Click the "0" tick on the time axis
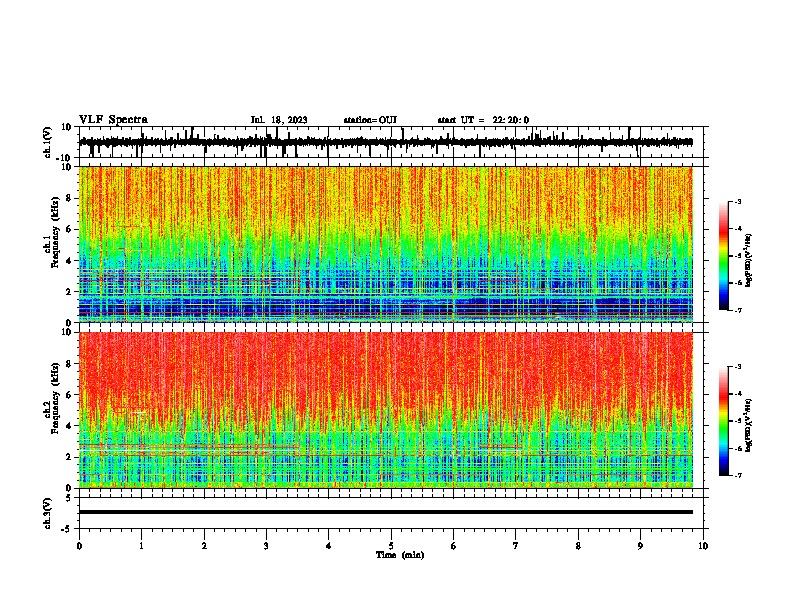This screenshot has height=612, width=792. click(x=79, y=546)
